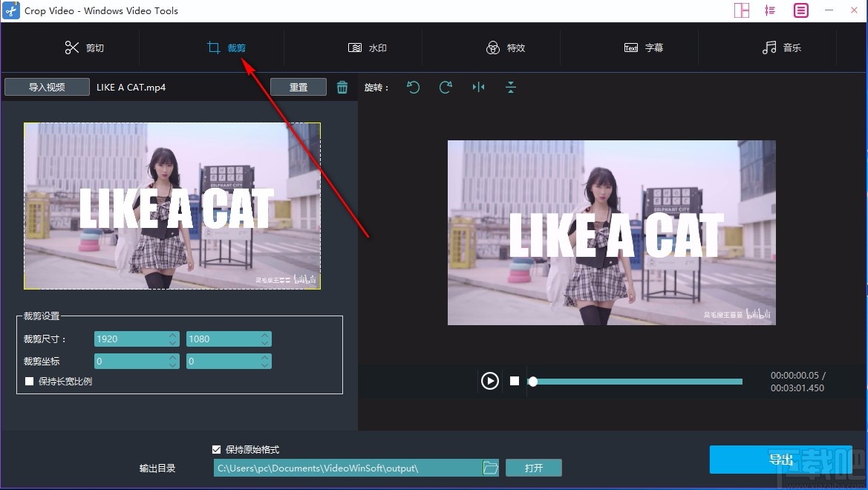
Task: Select the rotate right icon
Action: [446, 87]
